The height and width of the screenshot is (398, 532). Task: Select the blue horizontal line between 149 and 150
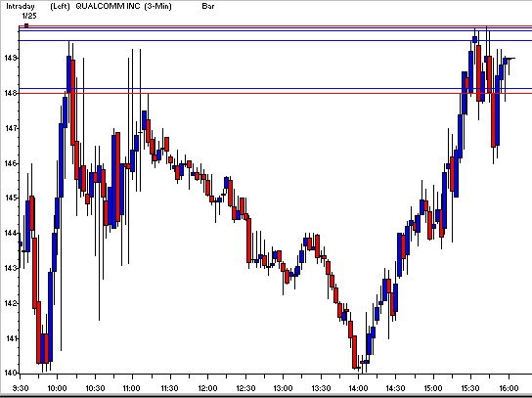coord(275,41)
